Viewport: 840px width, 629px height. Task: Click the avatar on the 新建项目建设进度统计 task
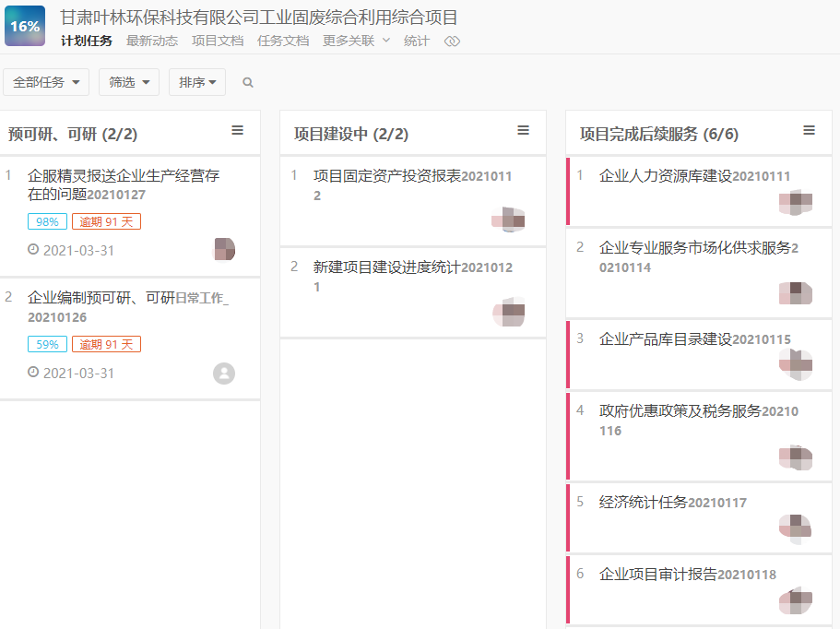tap(508, 312)
